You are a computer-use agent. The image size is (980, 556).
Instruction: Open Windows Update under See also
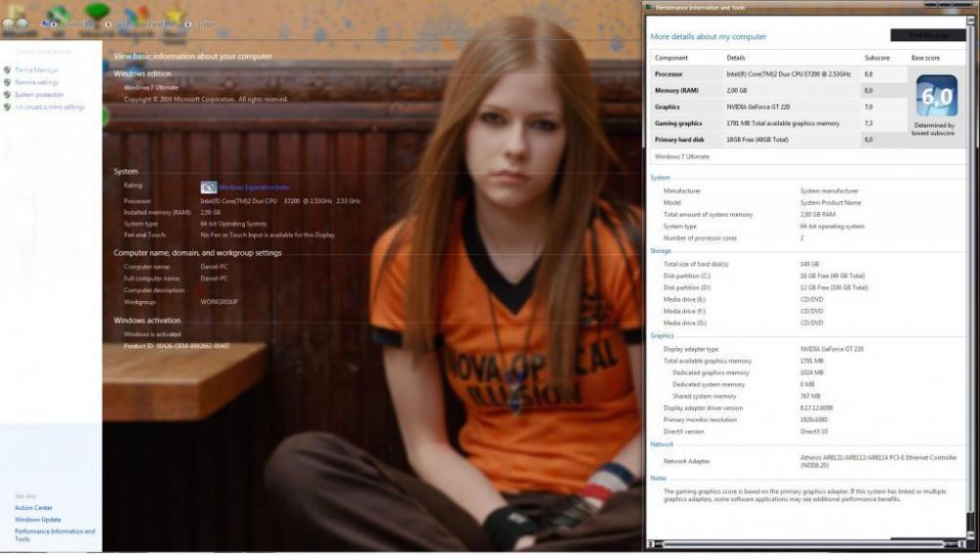click(x=37, y=520)
